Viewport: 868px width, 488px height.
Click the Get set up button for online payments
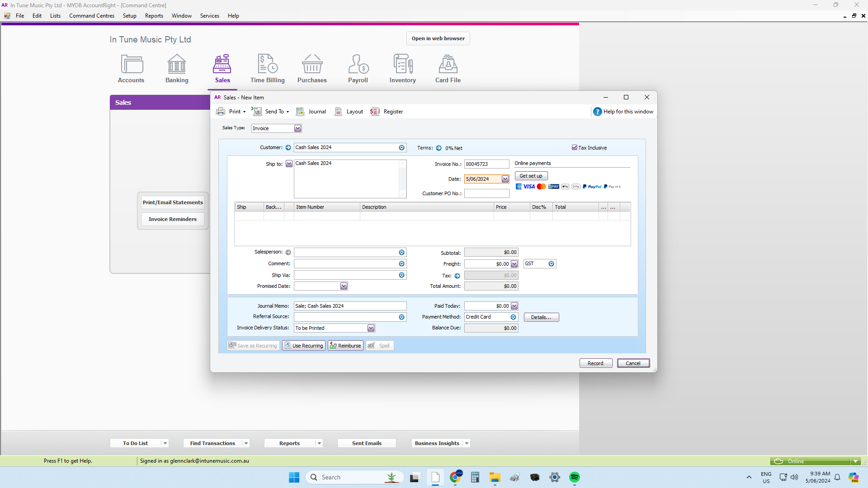click(x=531, y=176)
